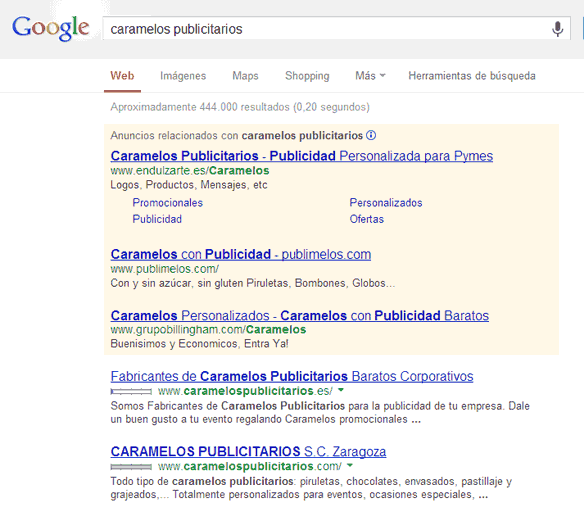This screenshot has width=584, height=521.
Task: Open CARAMELOS PUBLICITARIOS S.C. Zaragoza result
Action: 248,452
